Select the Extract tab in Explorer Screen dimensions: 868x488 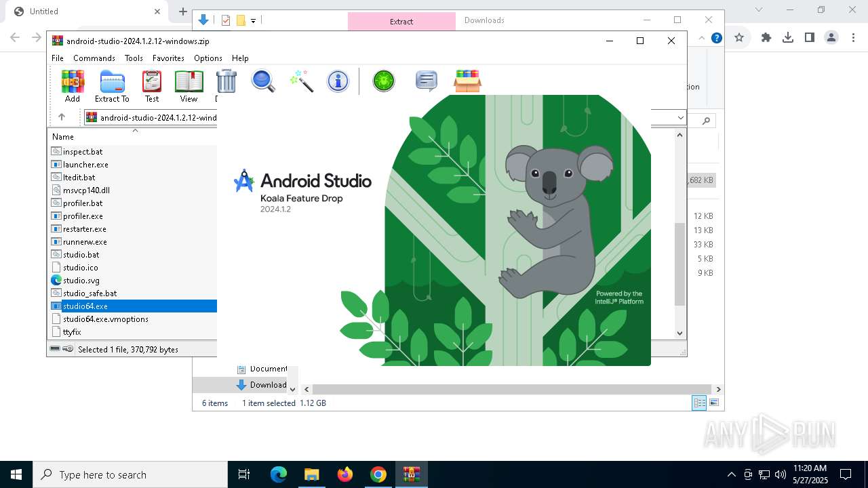click(x=401, y=21)
